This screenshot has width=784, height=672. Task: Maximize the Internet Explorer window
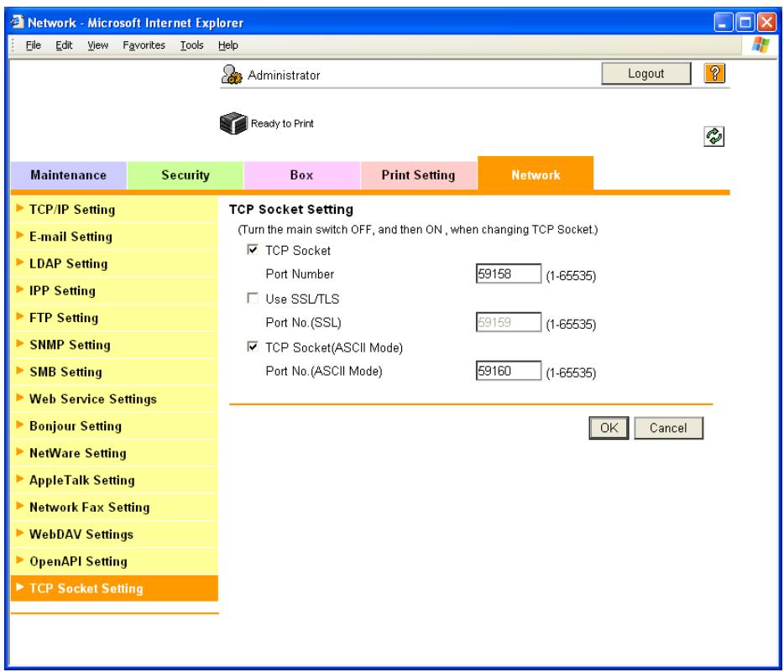pos(745,23)
